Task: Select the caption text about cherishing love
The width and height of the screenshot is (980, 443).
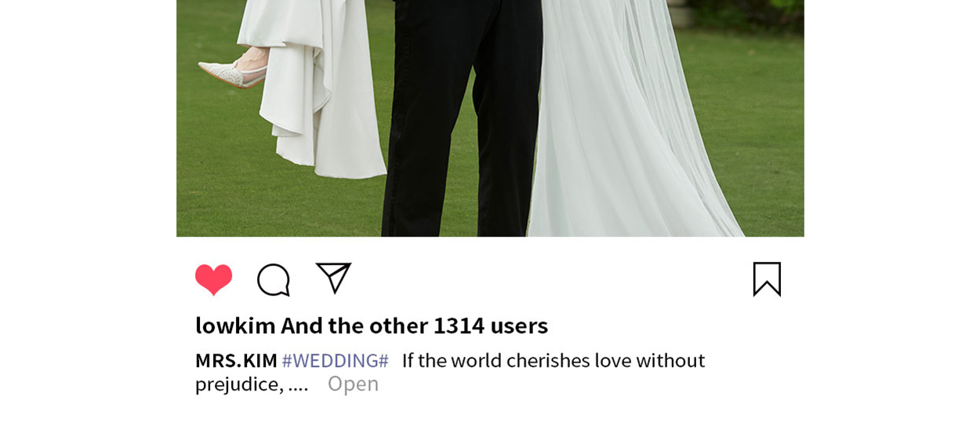Action: coord(450,372)
